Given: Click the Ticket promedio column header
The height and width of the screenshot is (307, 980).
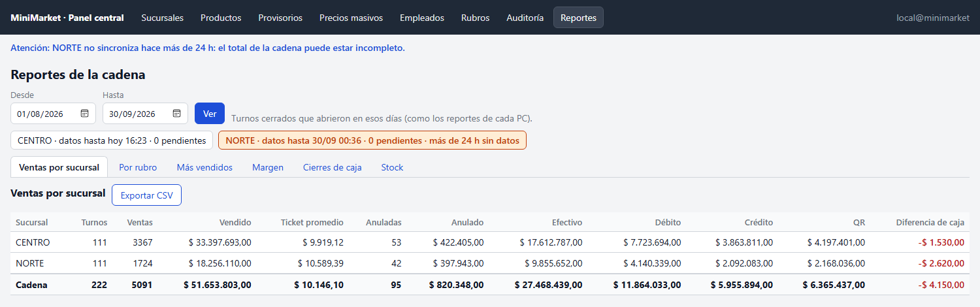Looking at the screenshot, I should 312,222.
